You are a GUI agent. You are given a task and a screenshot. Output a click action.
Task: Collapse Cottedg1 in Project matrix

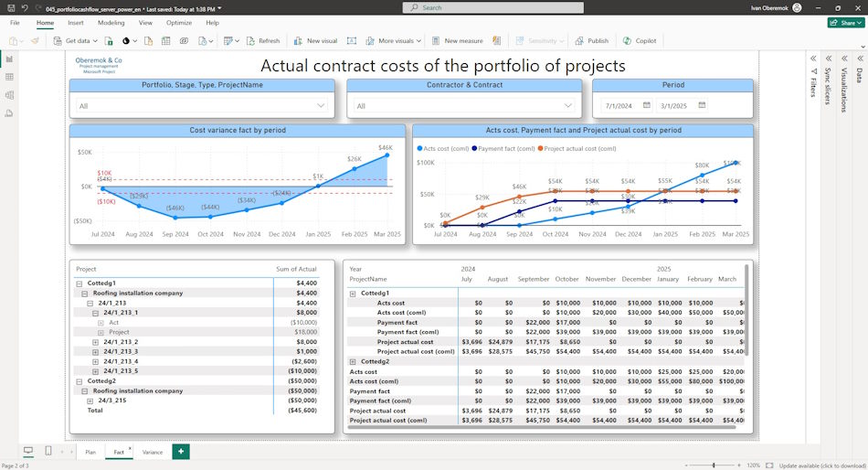79,283
